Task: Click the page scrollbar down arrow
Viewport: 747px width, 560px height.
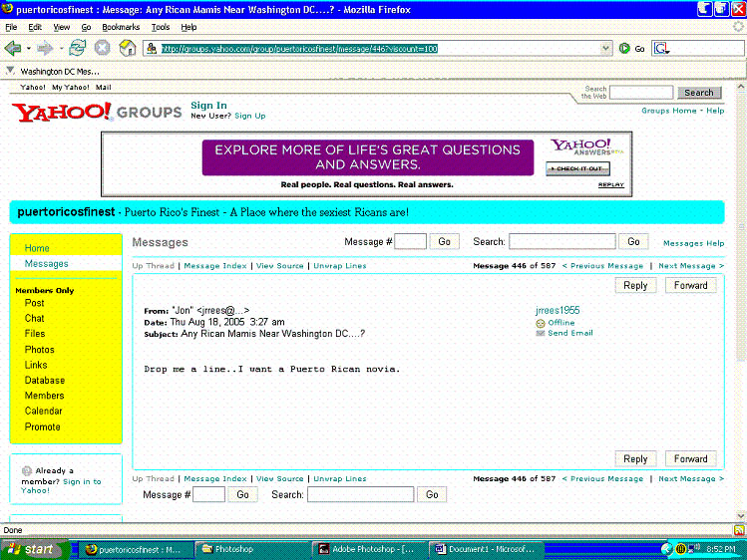Action: click(x=741, y=516)
